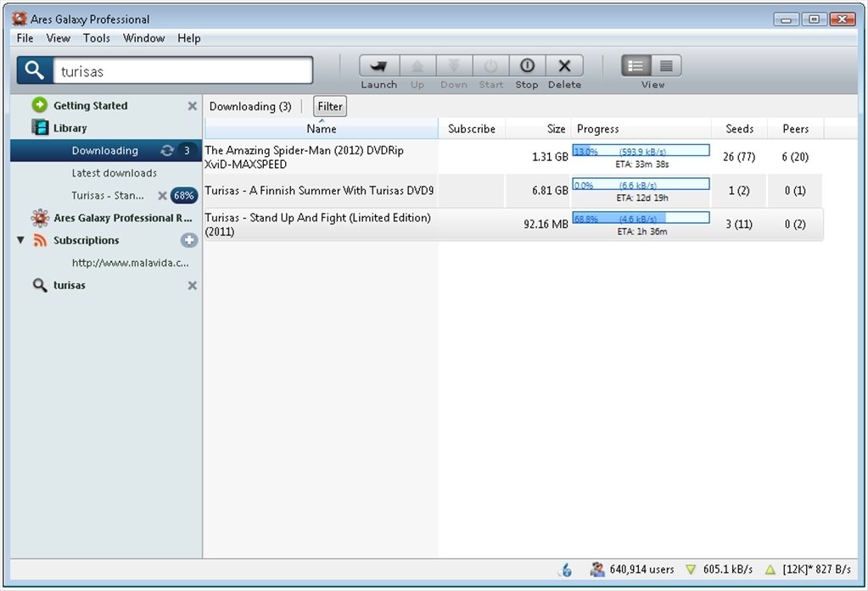Sort by the Size column header
The width and height of the screenshot is (868, 591).
pos(538,128)
